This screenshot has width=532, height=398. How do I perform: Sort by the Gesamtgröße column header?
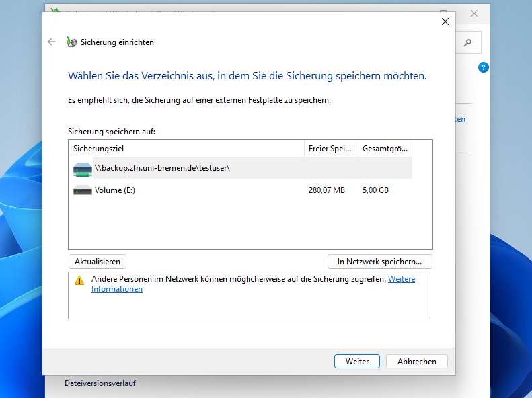(x=385, y=148)
